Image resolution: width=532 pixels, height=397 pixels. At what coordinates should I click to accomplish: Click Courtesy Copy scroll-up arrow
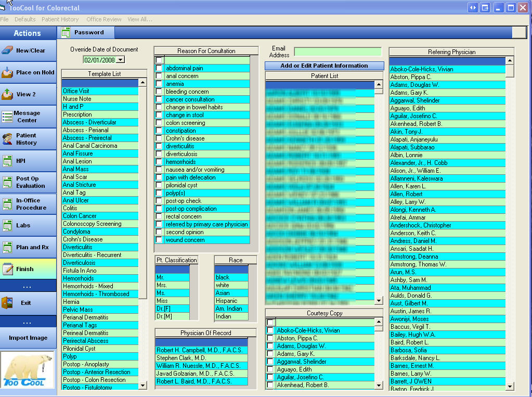[x=379, y=321]
